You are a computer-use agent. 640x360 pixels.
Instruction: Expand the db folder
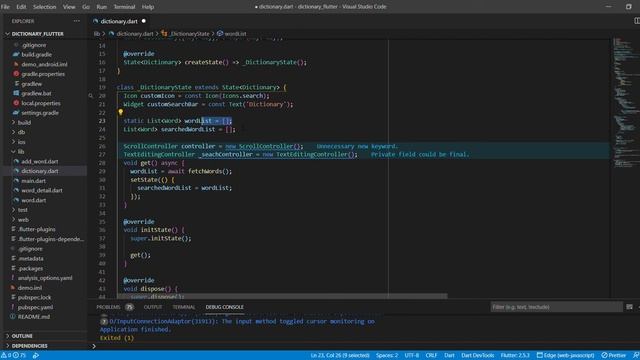(x=21, y=132)
